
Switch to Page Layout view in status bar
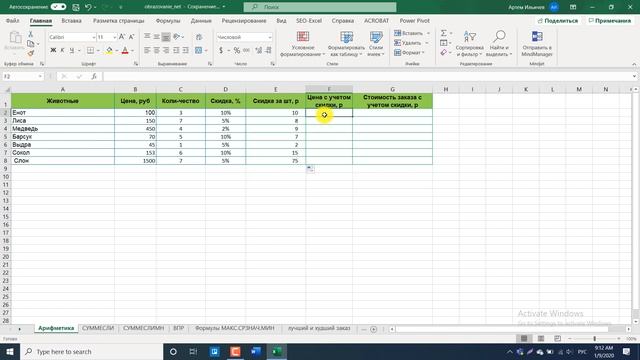tap(541, 338)
